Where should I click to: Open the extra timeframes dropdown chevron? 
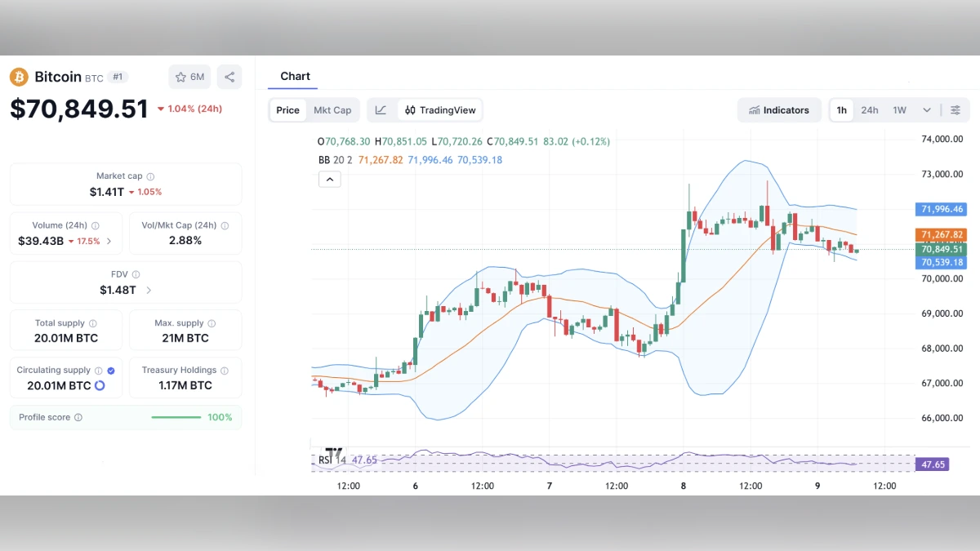[x=926, y=109]
